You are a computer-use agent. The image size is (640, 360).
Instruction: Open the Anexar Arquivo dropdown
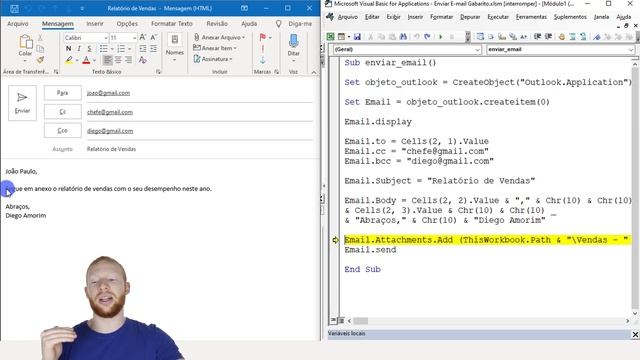[x=219, y=38]
